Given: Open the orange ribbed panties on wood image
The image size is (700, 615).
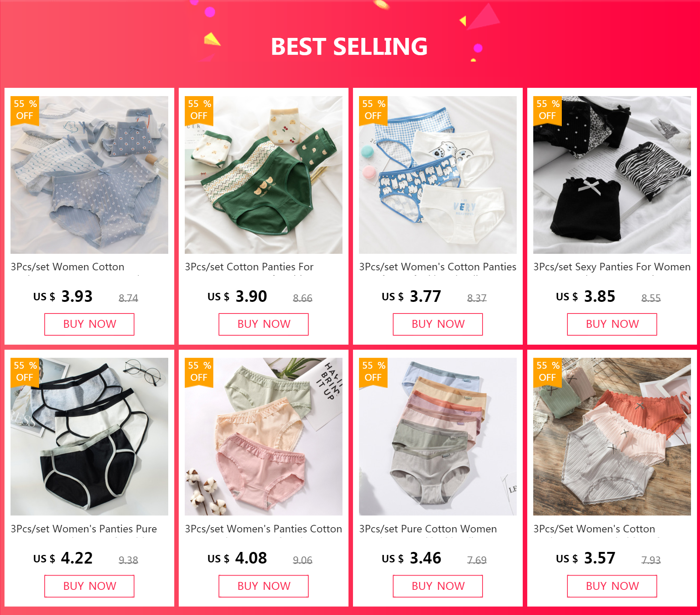Looking at the screenshot, I should [612, 437].
